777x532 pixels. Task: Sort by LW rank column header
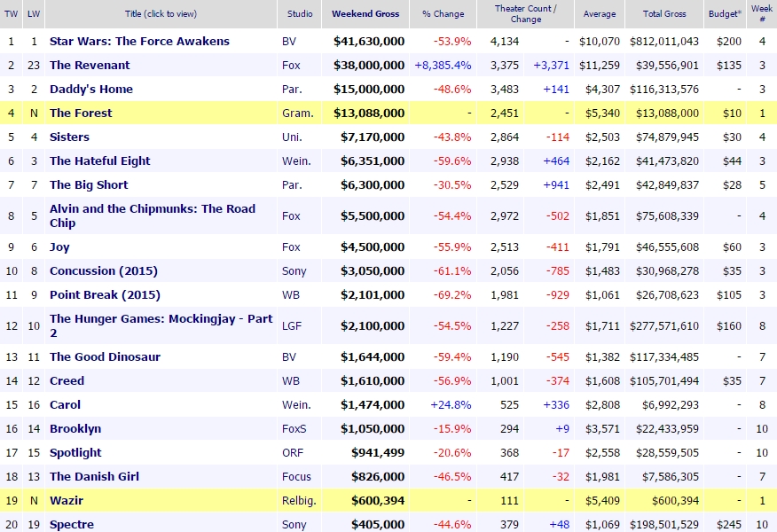(34, 14)
